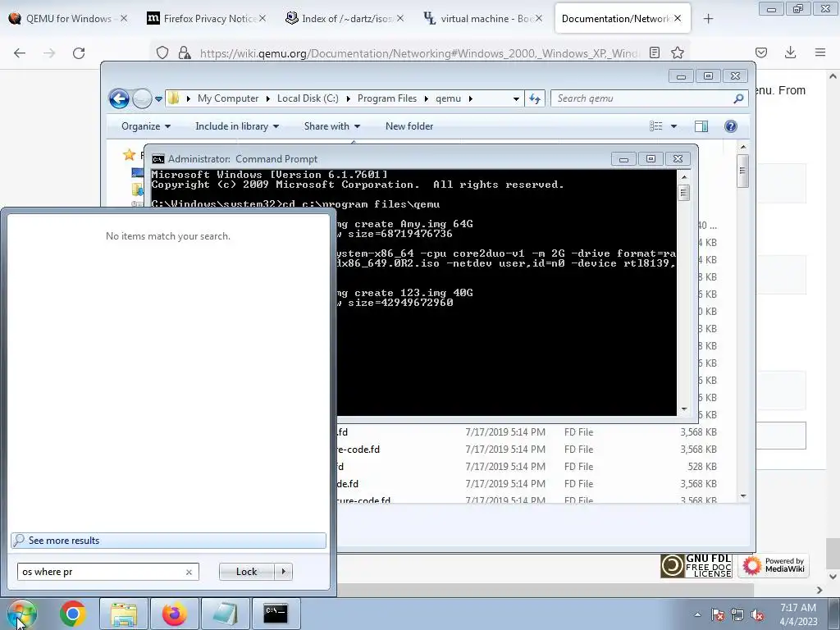Image resolution: width=840 pixels, height=630 pixels.
Task: Open Notepad from the taskbar
Action: (x=226, y=614)
